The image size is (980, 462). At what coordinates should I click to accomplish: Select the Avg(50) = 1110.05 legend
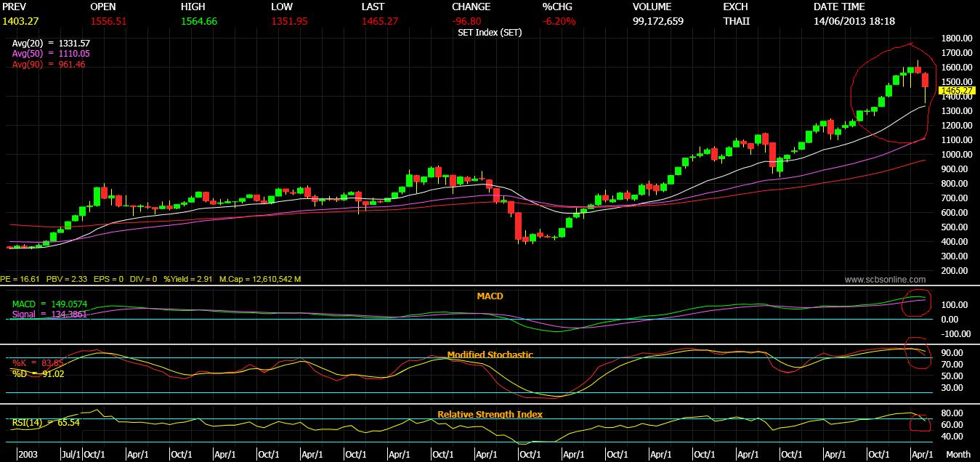pos(51,54)
